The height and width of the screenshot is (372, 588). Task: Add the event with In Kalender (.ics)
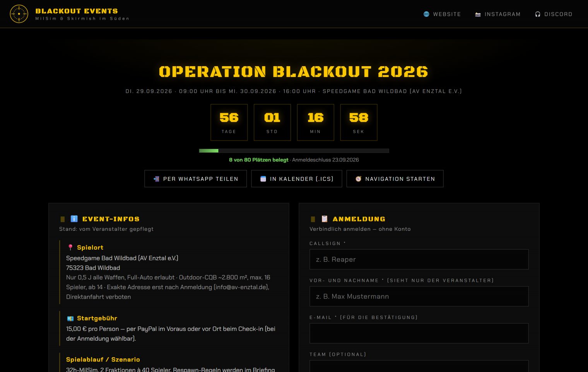pos(297,179)
